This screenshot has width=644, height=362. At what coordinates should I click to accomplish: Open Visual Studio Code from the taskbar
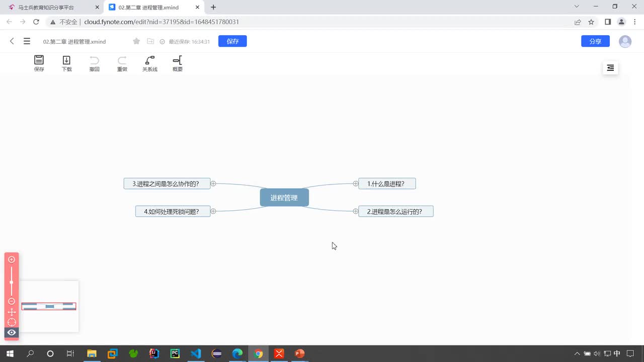196,353
